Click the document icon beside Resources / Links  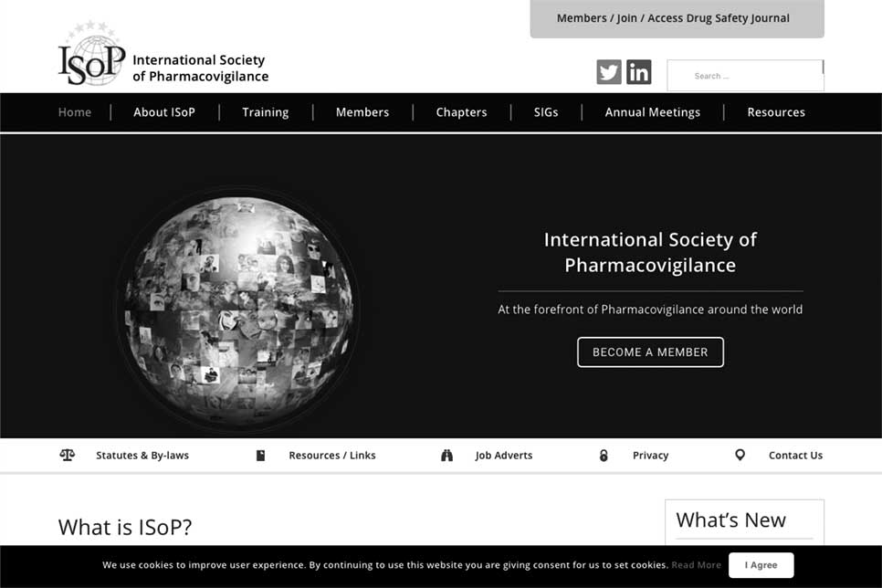[x=260, y=456]
